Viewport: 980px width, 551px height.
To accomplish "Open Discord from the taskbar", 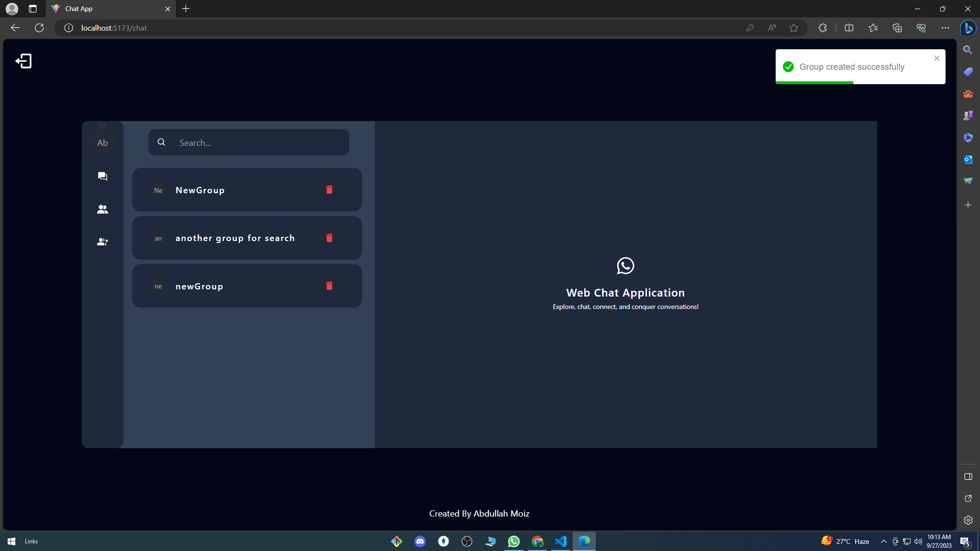I will click(419, 541).
